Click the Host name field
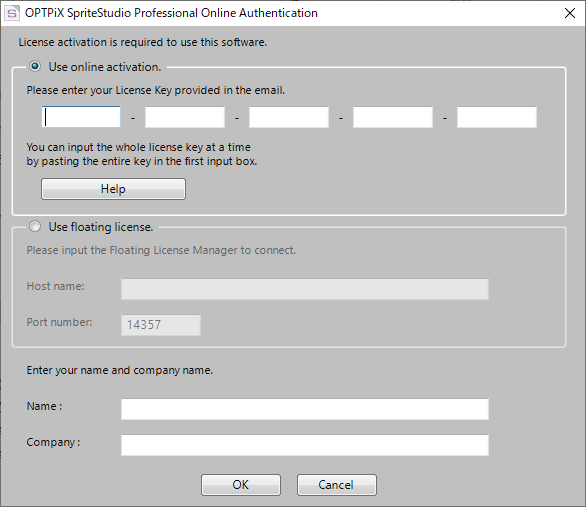Viewport: 586px width, 507px height. (305, 289)
